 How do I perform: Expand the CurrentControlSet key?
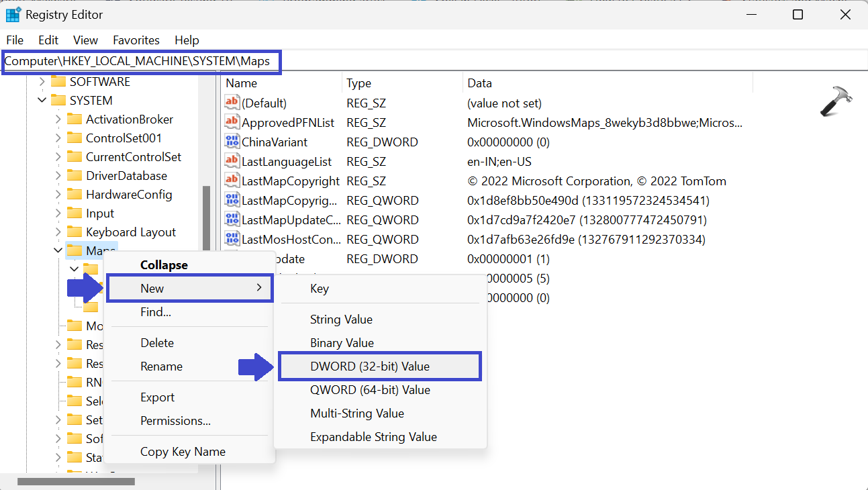click(x=58, y=157)
